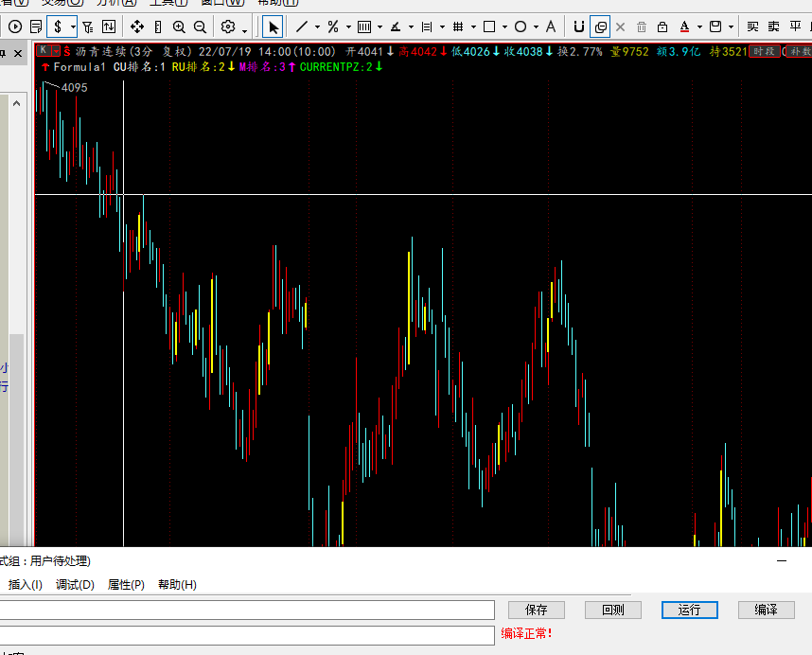Image resolution: width=812 pixels, height=655 pixels.
Task: Click the upper formula input field
Action: [246, 610]
